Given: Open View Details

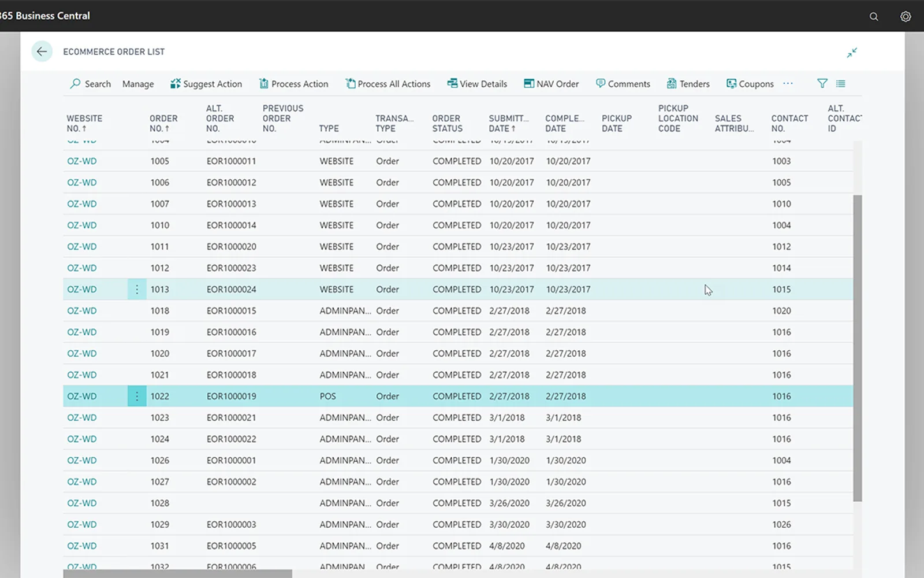Looking at the screenshot, I should (477, 84).
